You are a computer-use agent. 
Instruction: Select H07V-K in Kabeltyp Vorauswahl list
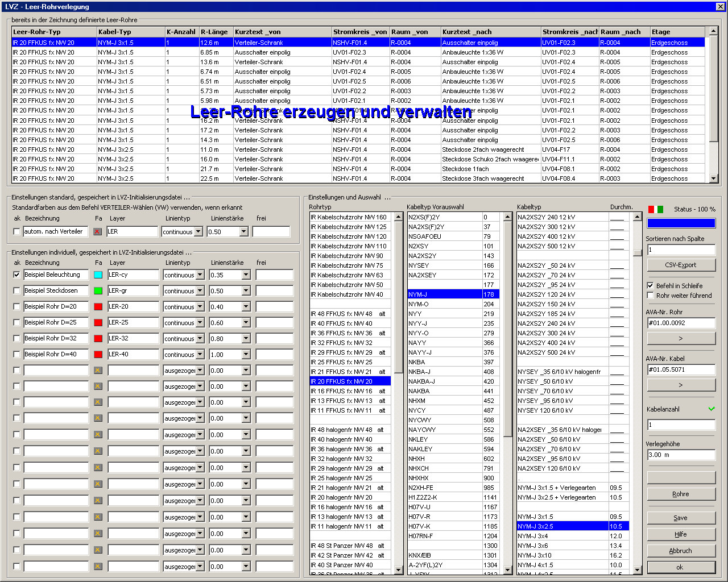coord(453,526)
